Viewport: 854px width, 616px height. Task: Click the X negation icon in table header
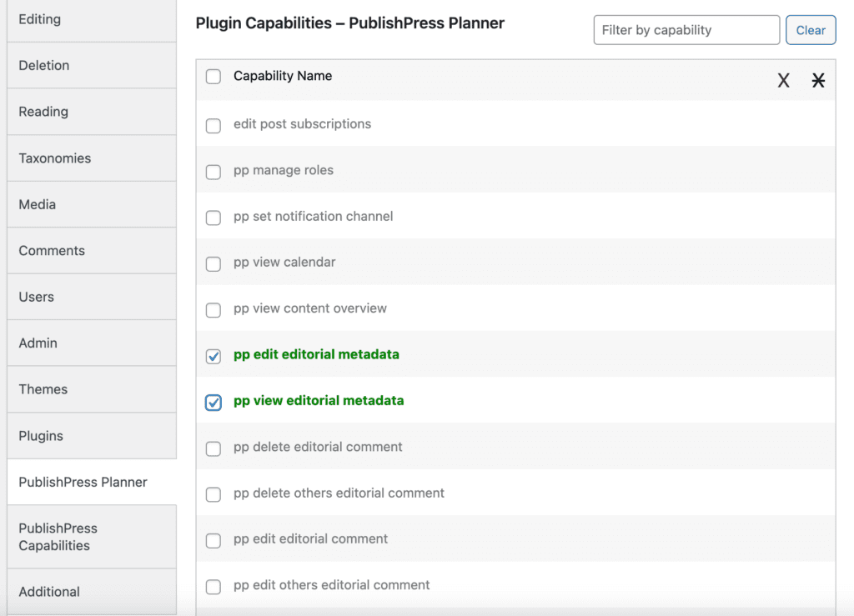783,80
